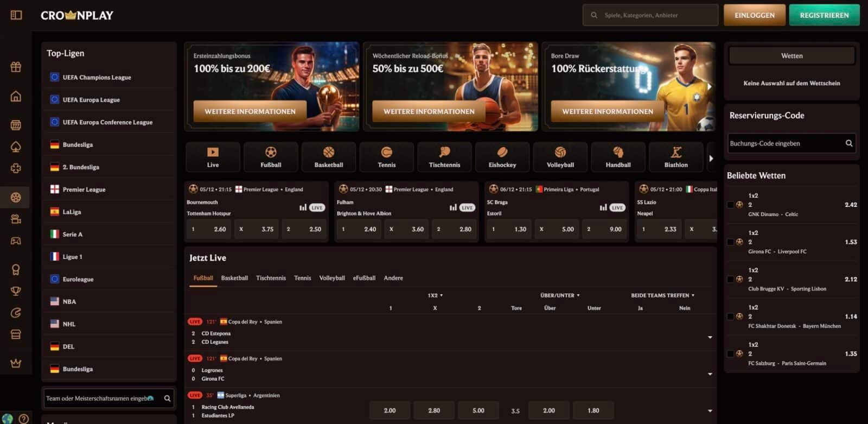Open the Über/Unter market dropdown
This screenshot has width=868, height=424.
pos(560,295)
